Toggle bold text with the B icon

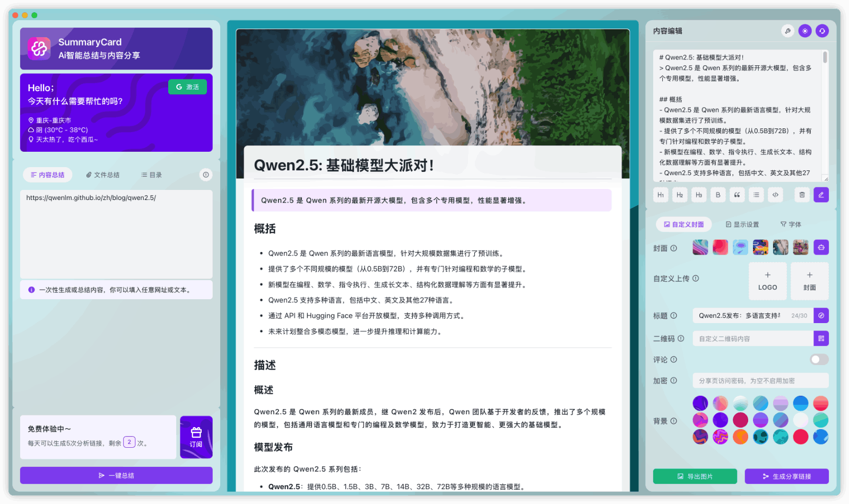(718, 195)
